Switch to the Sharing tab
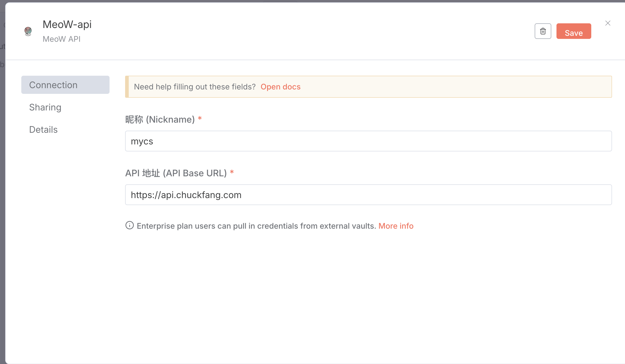 coord(45,107)
